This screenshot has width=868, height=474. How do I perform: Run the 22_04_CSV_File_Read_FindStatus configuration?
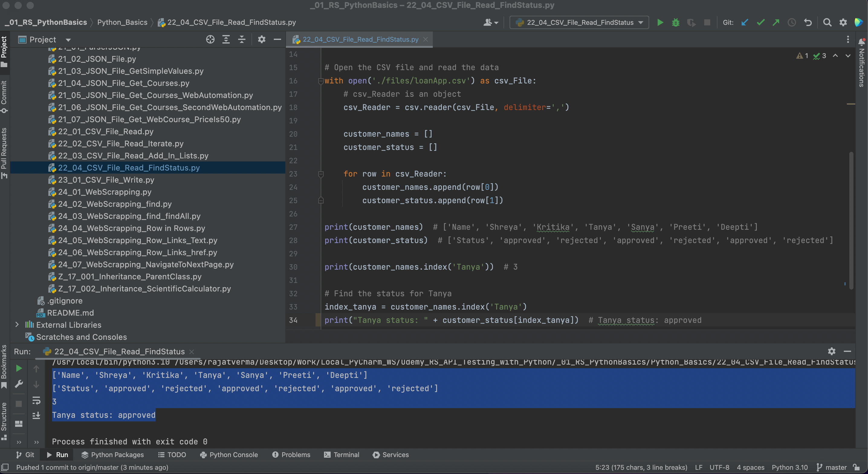pyautogui.click(x=660, y=23)
